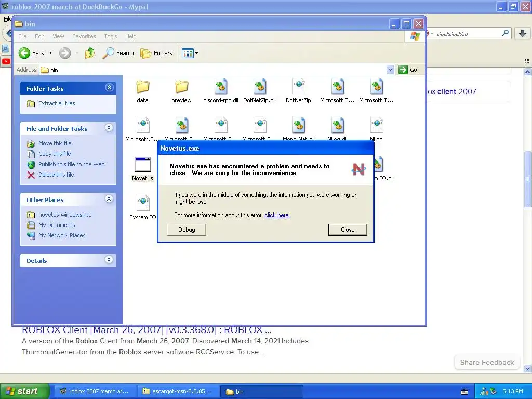Open the Back button history dropdown
The image size is (532, 399).
pyautogui.click(x=50, y=53)
